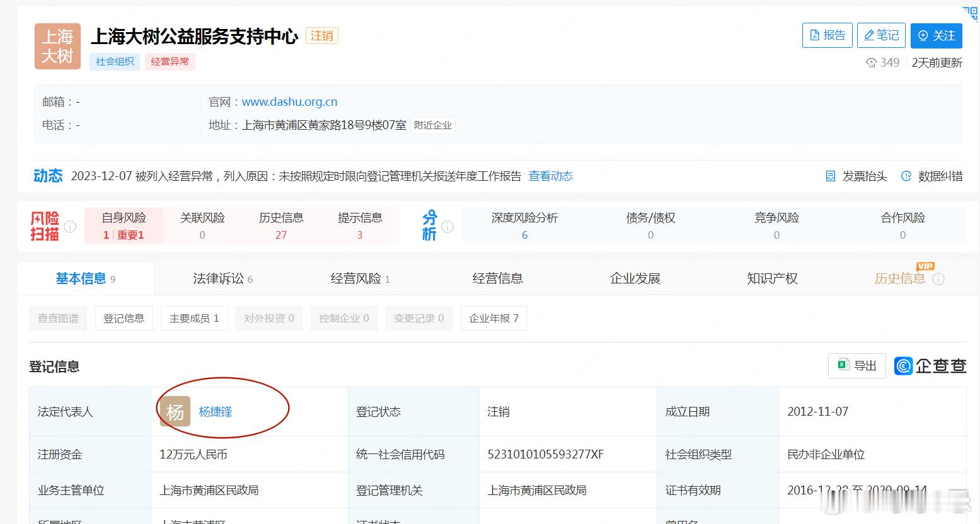
Task: Click the 对外投资 0 sub-tab
Action: 269,318
